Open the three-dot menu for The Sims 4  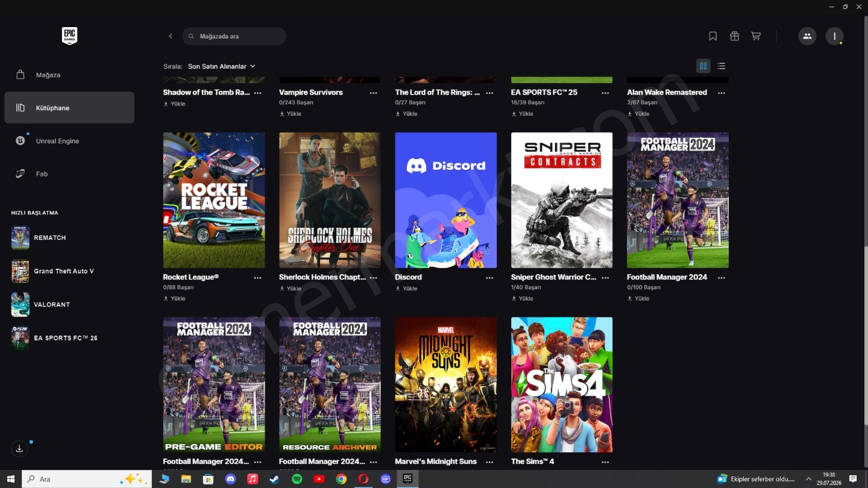[x=605, y=462]
